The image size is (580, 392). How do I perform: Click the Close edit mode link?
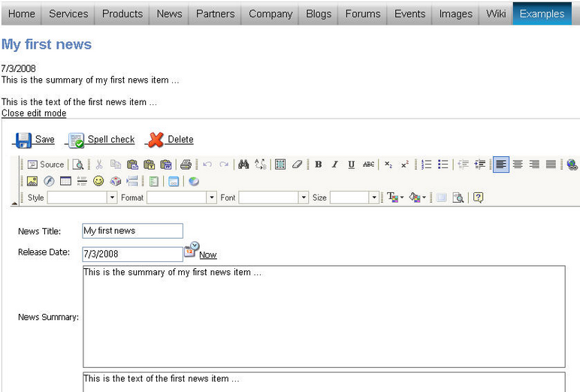[x=34, y=113]
